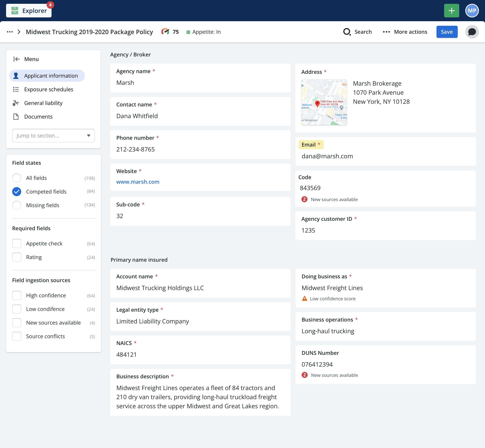The image size is (485, 448).
Task: Click the Appetite: In status indicator
Action: coord(203,32)
